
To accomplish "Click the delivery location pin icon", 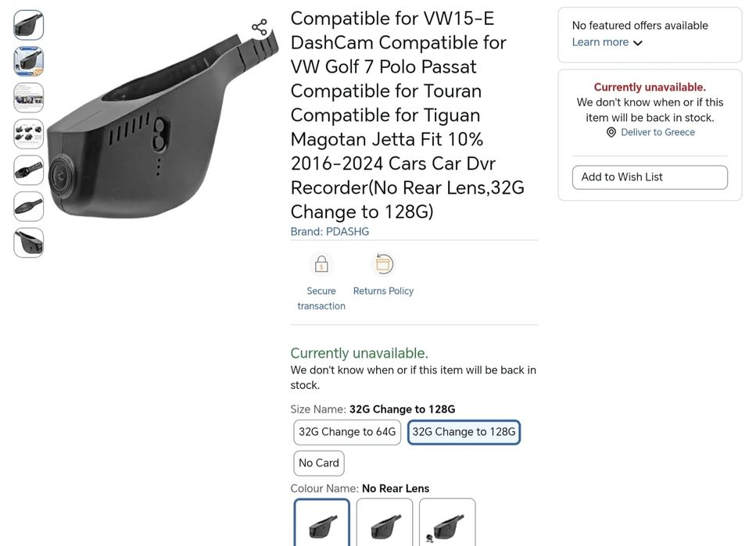I will (611, 133).
